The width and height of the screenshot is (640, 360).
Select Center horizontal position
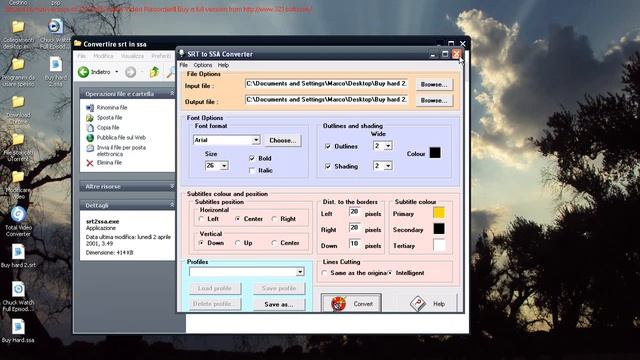point(238,219)
